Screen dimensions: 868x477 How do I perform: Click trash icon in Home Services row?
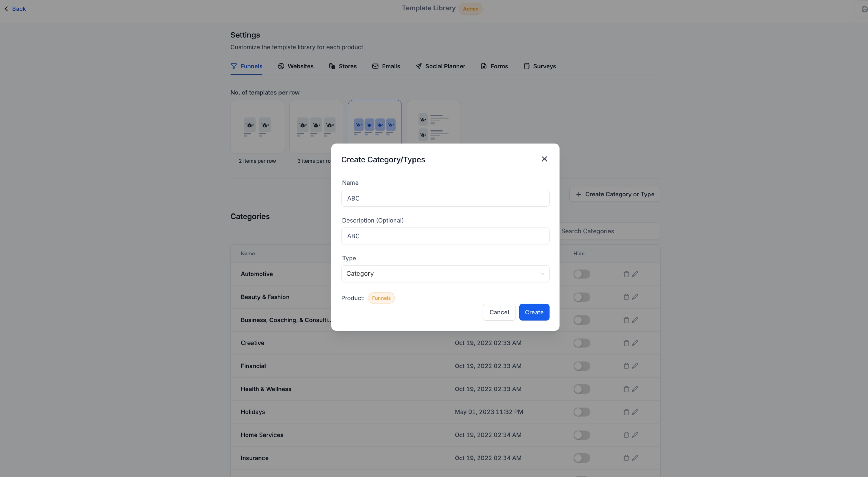(626, 435)
